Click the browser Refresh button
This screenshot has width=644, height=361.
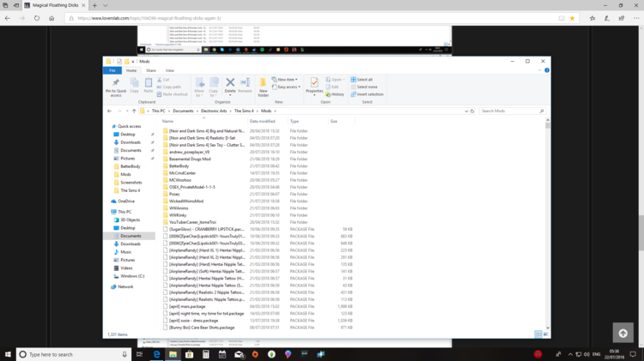37,18
